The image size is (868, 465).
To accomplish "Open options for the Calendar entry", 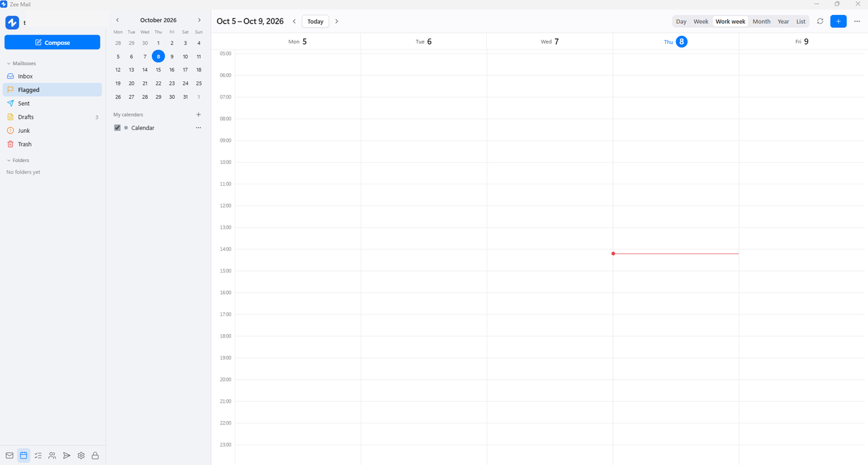I will point(199,127).
